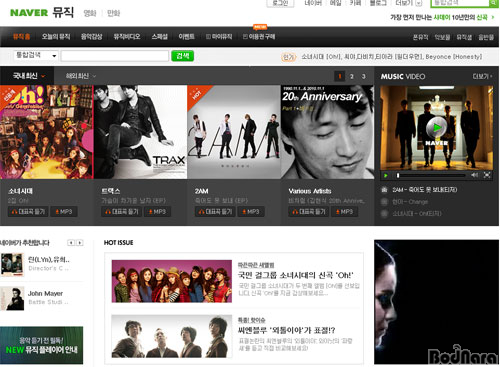Mute the video using speaker icon
This screenshot has height=367, width=500.
pos(475,175)
